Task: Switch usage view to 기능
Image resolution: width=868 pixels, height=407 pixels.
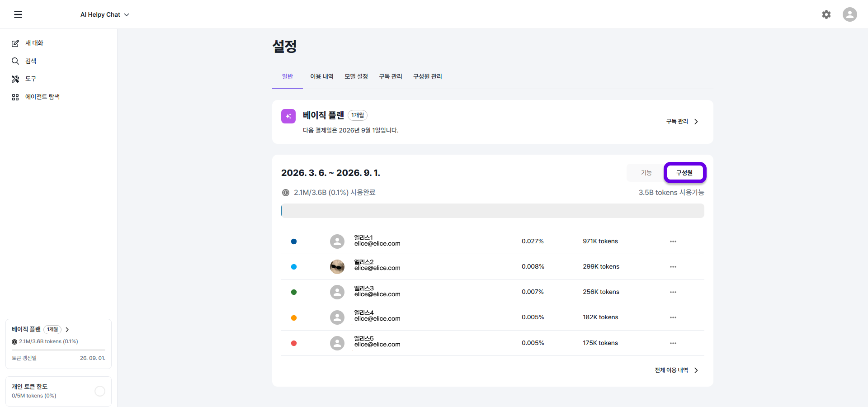Action: pos(646,172)
